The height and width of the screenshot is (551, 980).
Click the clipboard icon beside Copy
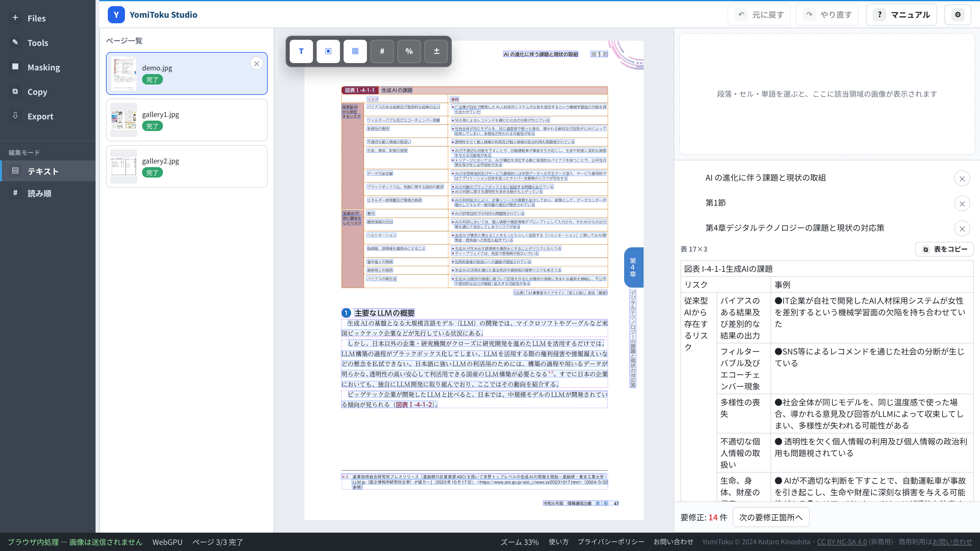pyautogui.click(x=15, y=91)
